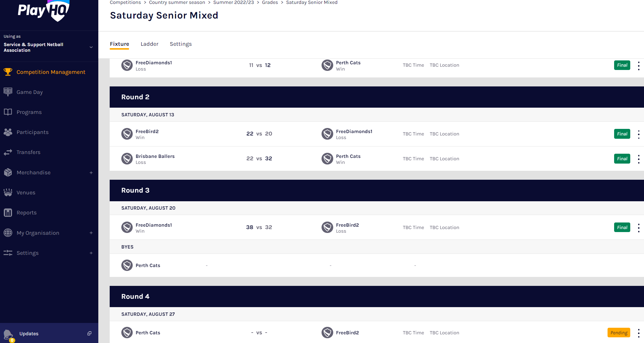The image size is (644, 343).
Task: Click the Reports icon in sidebar
Action: 8,212
